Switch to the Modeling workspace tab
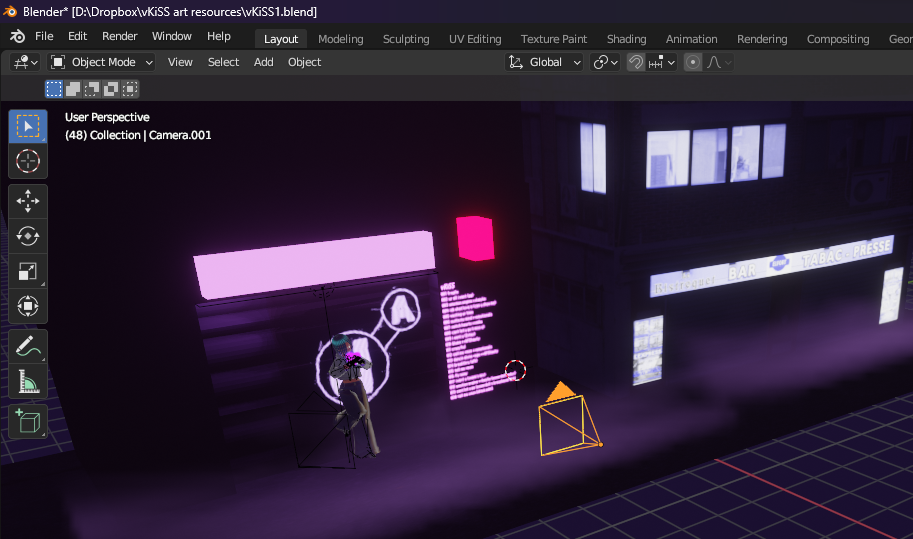913x539 pixels. click(341, 39)
